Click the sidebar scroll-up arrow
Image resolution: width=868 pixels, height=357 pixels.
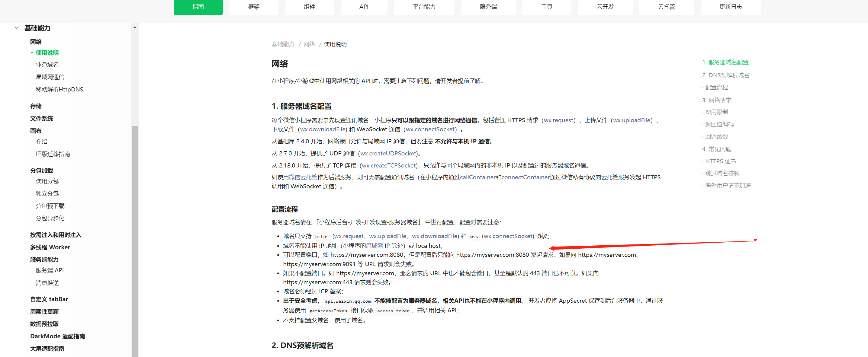point(135,27)
